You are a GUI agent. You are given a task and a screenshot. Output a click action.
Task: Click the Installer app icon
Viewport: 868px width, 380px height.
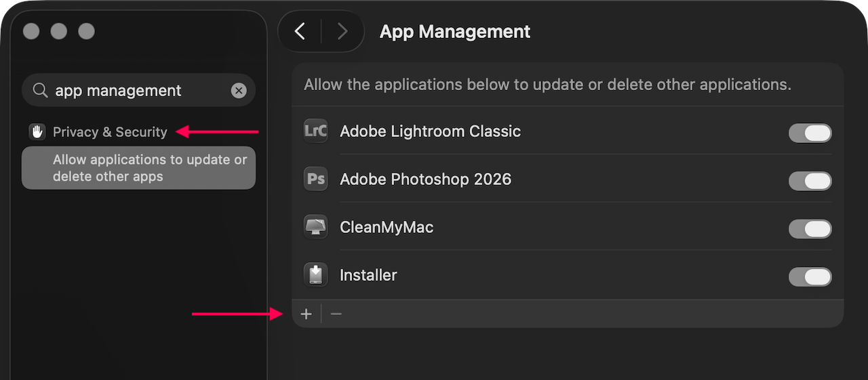(316, 275)
